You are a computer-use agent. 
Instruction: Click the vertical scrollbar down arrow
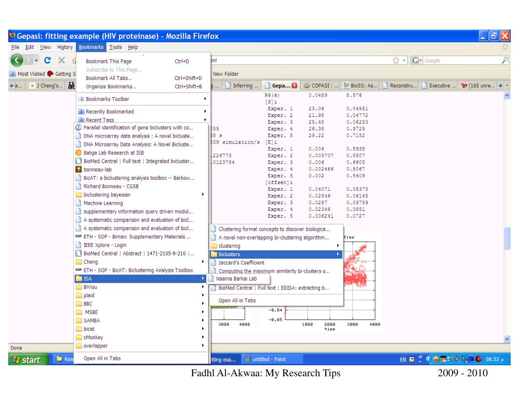[507, 339]
